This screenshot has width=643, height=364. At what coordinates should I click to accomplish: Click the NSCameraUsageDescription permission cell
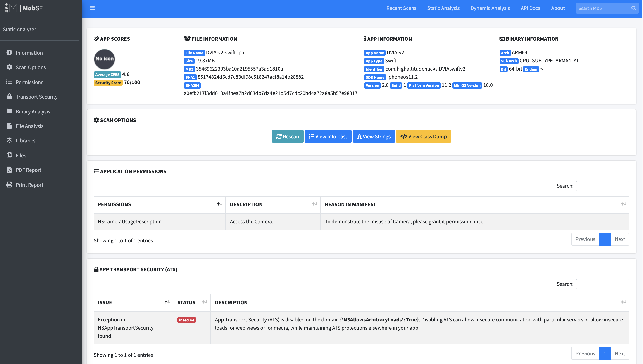point(159,221)
